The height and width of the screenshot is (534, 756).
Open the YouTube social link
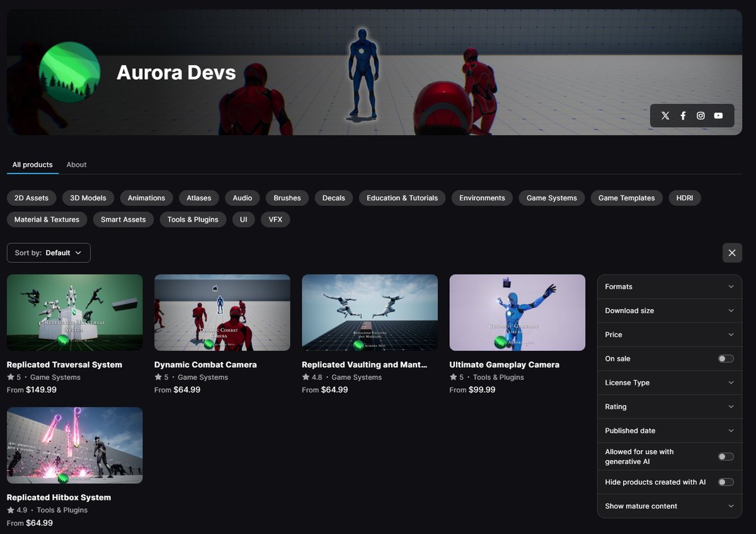pos(718,116)
